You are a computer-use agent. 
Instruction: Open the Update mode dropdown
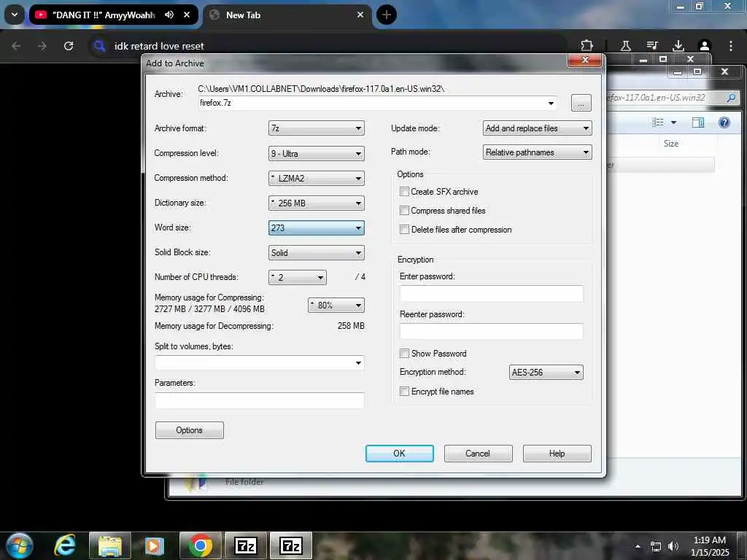(x=537, y=128)
